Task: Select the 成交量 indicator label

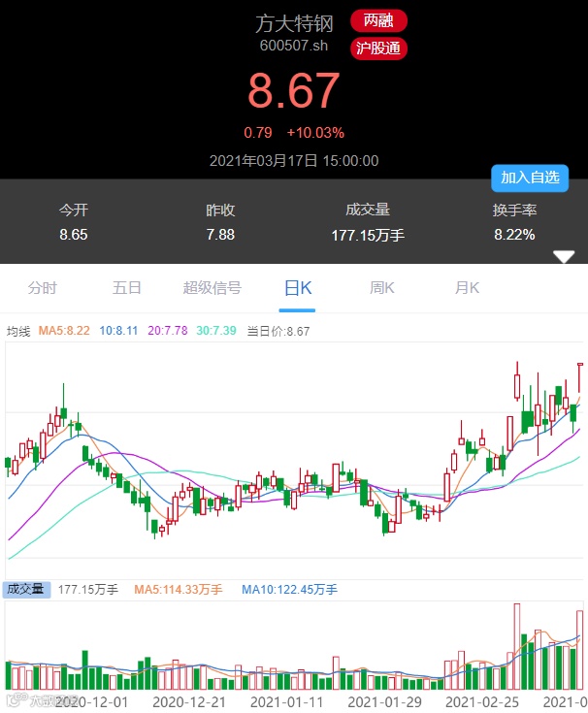Action: click(x=26, y=590)
